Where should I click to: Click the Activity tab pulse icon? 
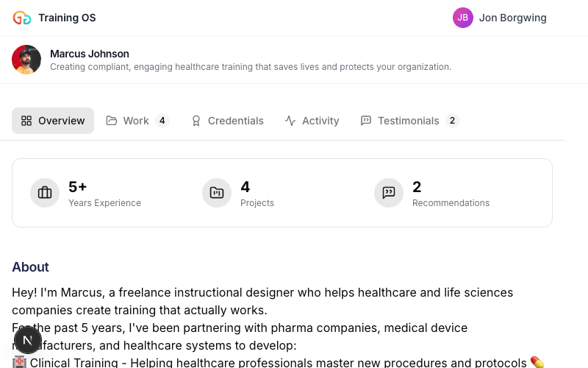coord(290,121)
